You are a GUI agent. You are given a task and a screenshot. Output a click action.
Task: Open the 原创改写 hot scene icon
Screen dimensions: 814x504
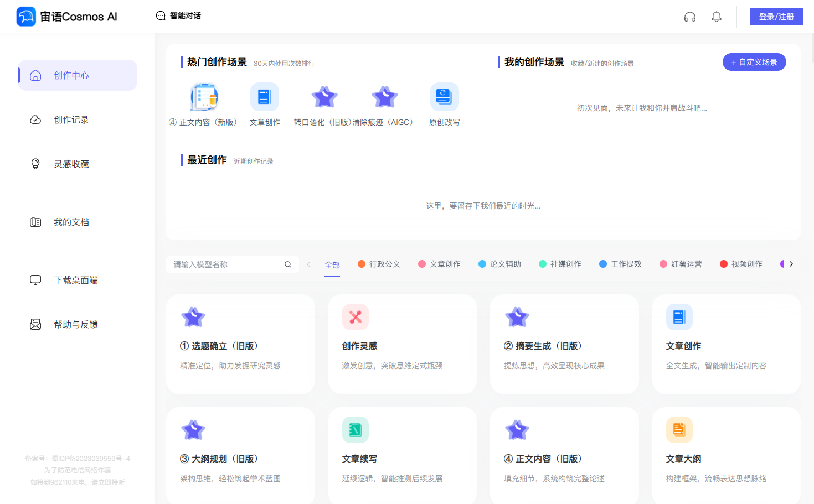[445, 97]
